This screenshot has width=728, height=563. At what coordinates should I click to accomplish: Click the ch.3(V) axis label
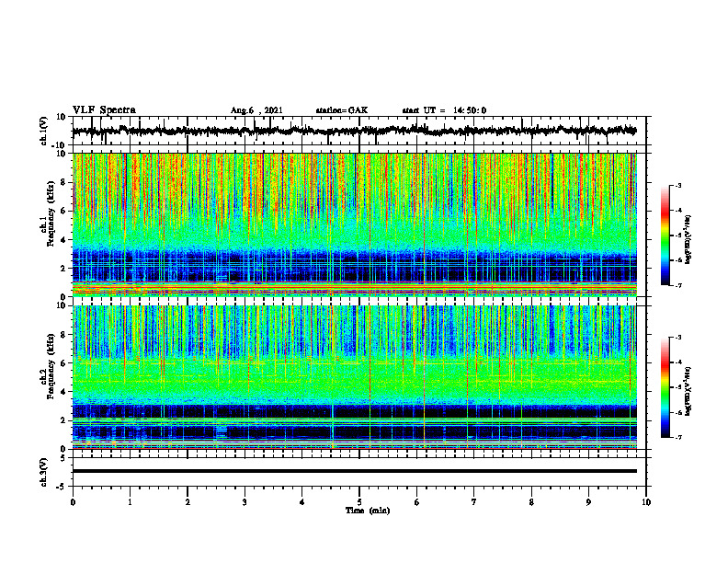tap(45, 472)
